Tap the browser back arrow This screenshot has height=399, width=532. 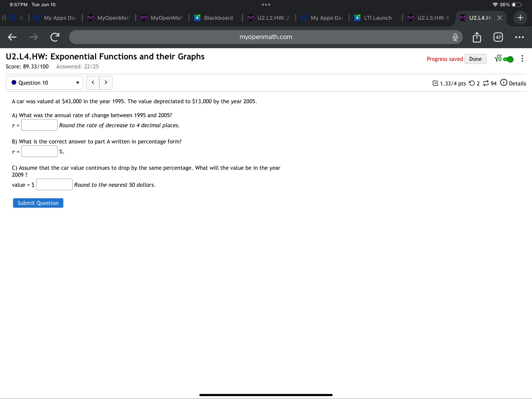[12, 37]
